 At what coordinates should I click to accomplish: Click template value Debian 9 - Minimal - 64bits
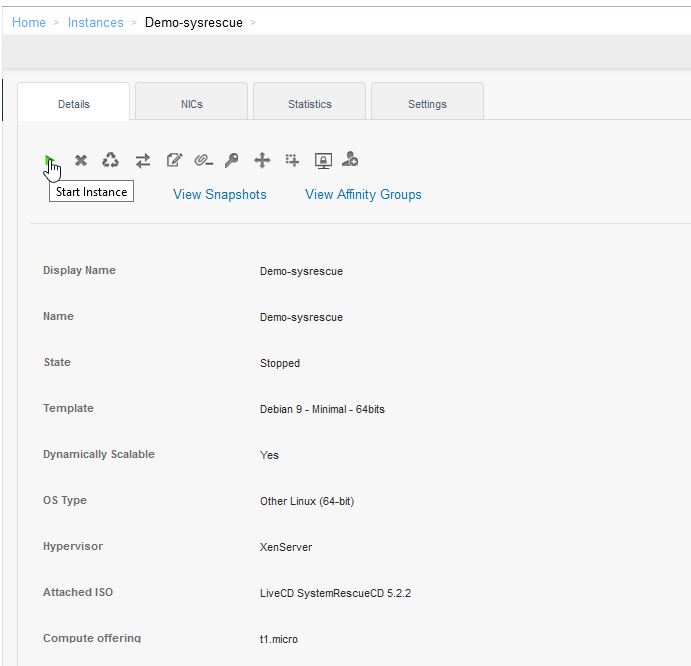(x=322, y=409)
